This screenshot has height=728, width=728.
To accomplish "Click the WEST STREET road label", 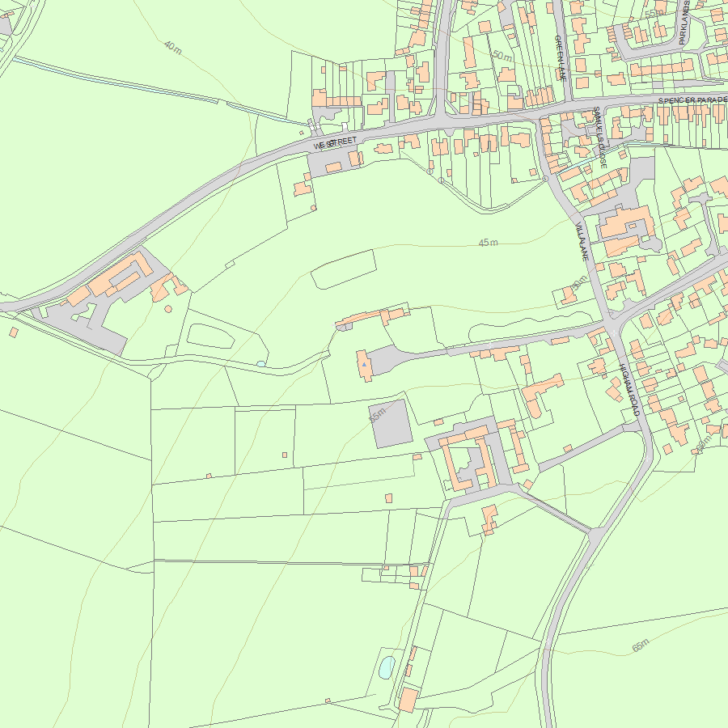I will click(x=335, y=142).
